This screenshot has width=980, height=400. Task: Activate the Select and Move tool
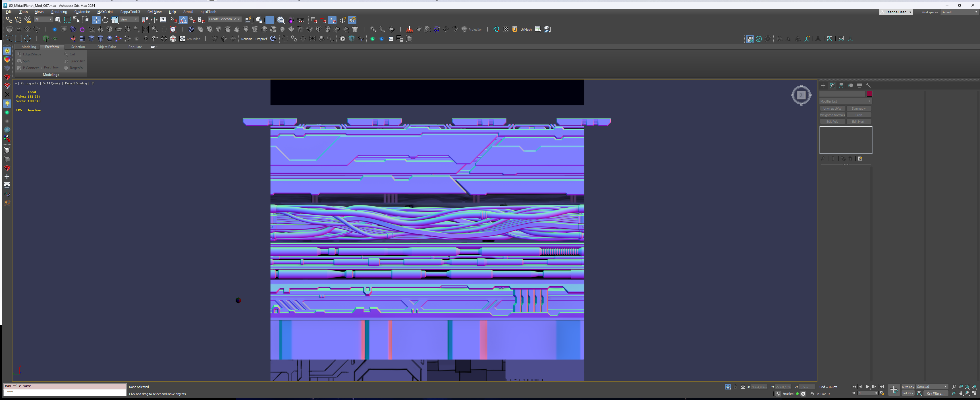click(x=96, y=20)
